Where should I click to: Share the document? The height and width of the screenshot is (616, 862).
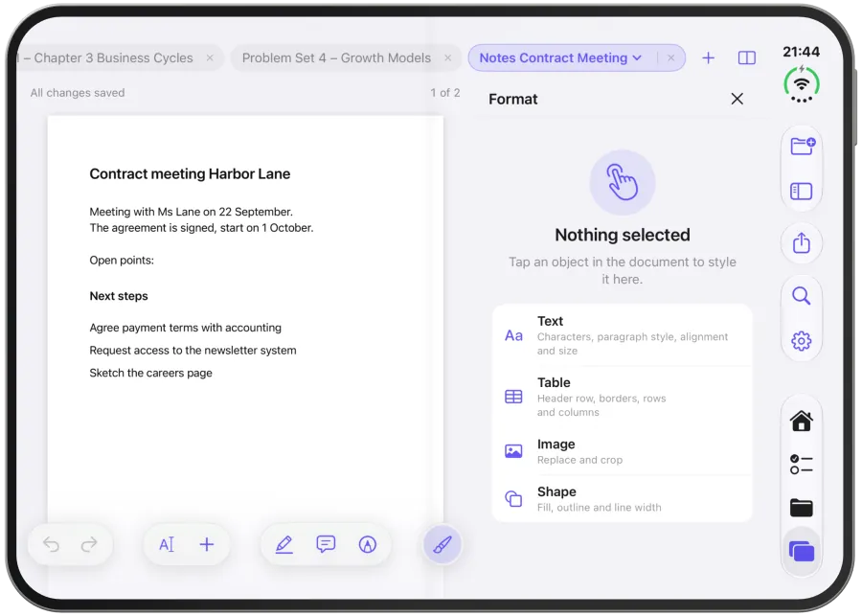[x=802, y=242]
